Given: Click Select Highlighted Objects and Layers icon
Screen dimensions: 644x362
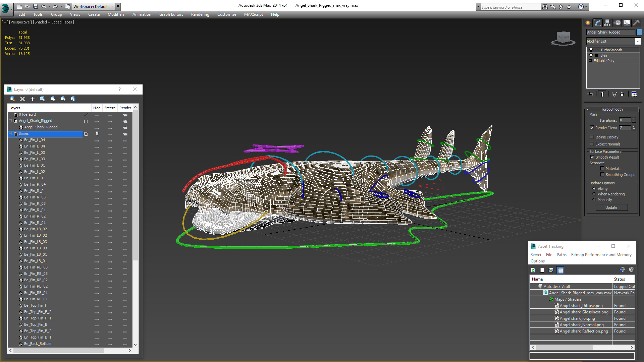Looking at the screenshot, I should (x=43, y=99).
